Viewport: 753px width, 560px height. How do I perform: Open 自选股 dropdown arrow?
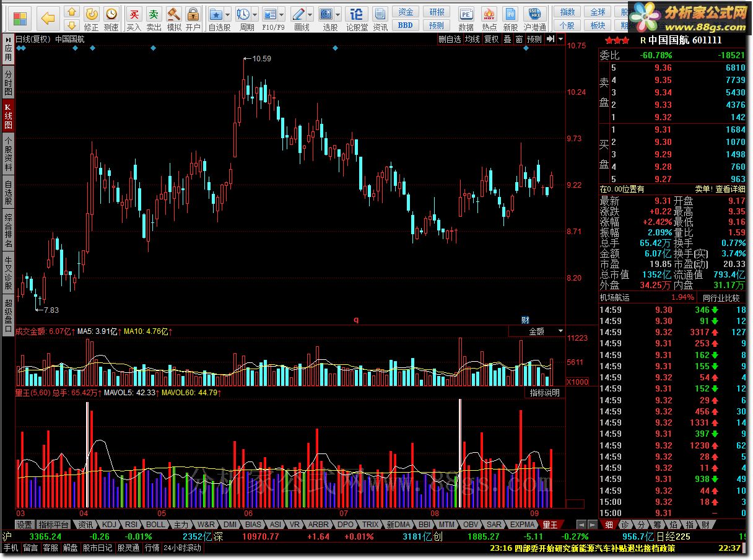point(228,14)
